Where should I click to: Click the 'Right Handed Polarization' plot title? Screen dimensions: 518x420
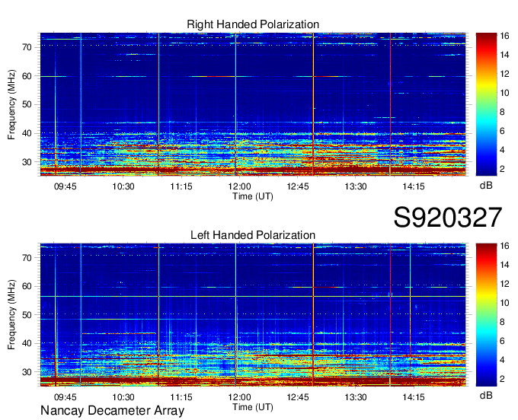pos(253,24)
